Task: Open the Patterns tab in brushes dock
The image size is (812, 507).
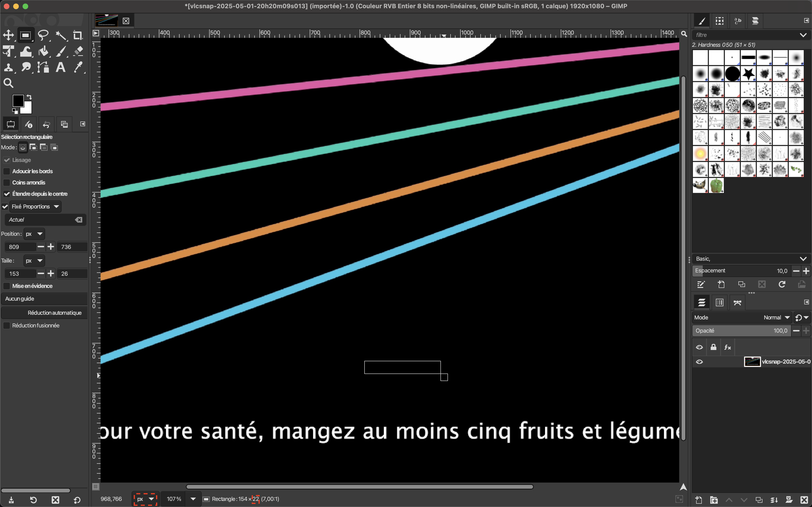Action: 719,21
